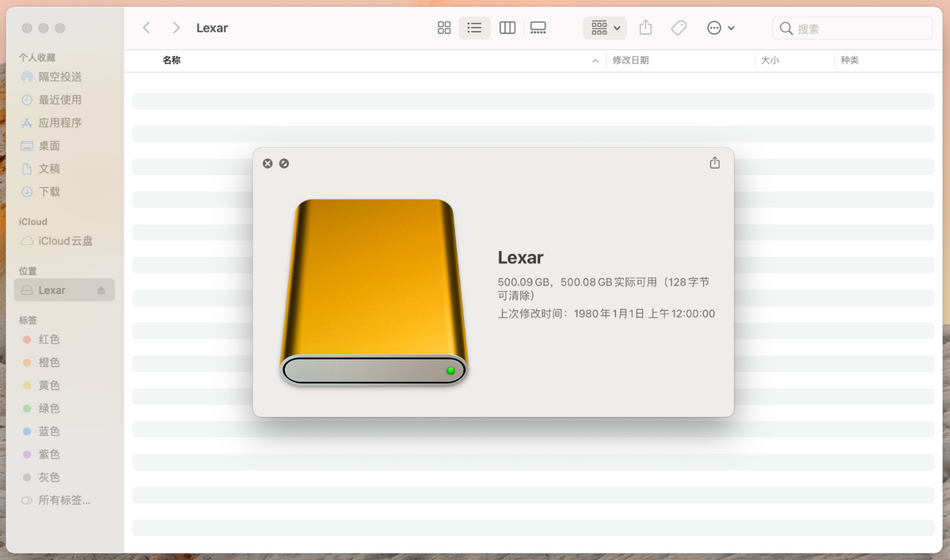Go back with the left chevron
950x560 pixels.
146,28
